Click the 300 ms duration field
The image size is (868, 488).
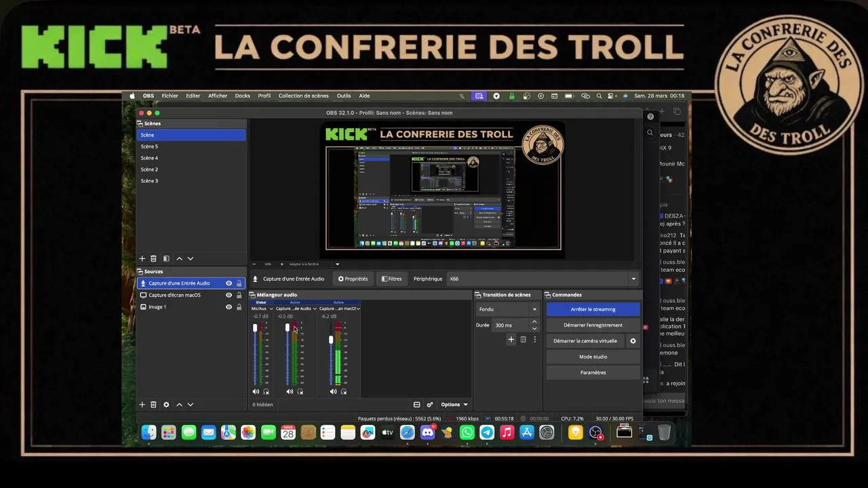click(x=511, y=325)
